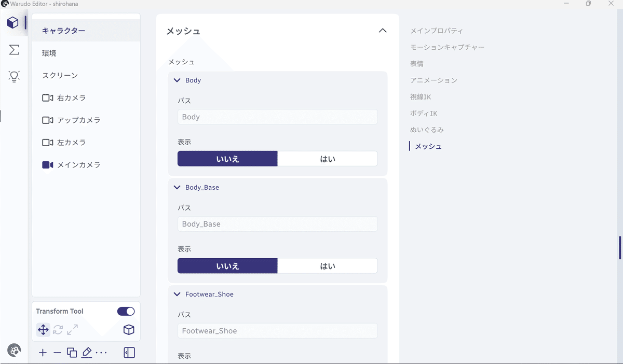Click the plus icon to add asset
This screenshot has width=623, height=364.
pos(43,353)
